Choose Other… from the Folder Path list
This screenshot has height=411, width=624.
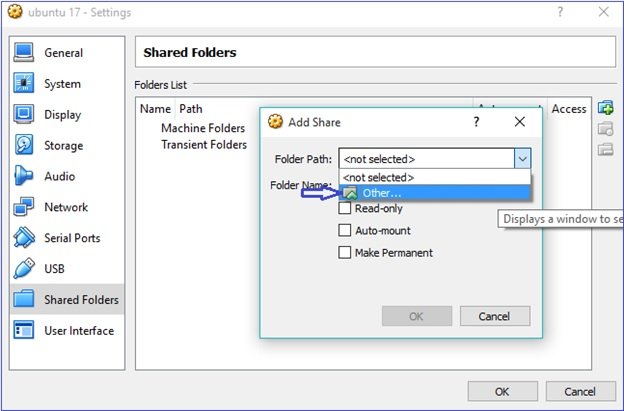[x=435, y=193]
